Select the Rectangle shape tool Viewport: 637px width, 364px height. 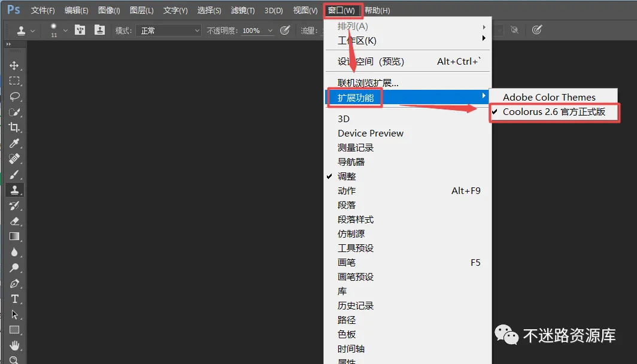pos(14,330)
